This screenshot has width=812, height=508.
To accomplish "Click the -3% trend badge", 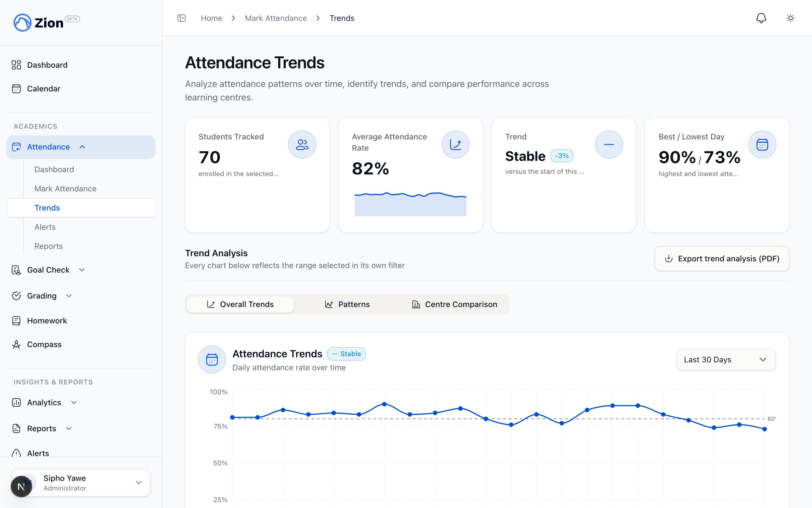I will [x=562, y=156].
